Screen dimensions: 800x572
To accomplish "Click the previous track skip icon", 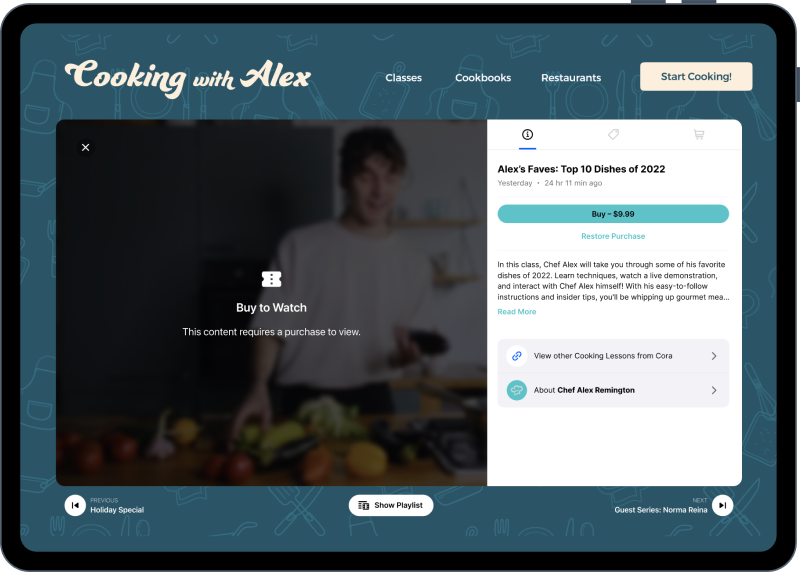I will pos(75,505).
